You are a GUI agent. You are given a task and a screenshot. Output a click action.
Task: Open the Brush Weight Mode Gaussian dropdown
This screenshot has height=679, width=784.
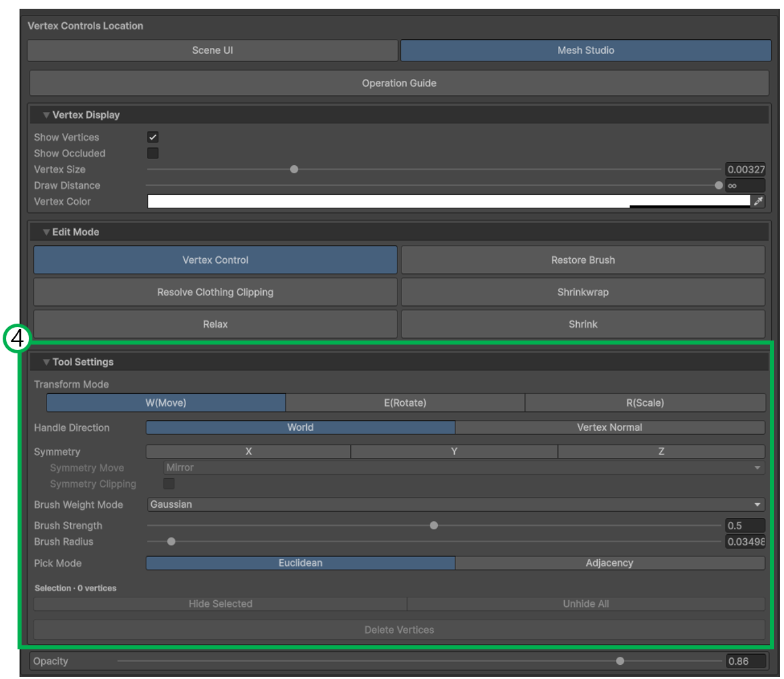pos(456,504)
